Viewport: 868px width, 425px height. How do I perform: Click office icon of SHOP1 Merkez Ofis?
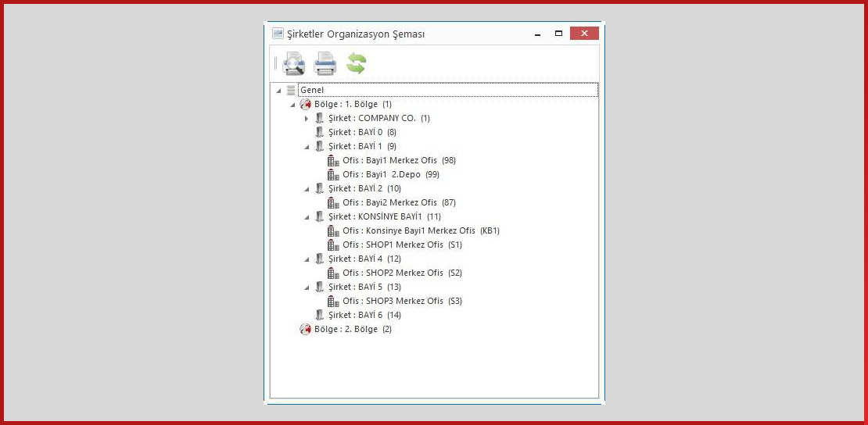tap(333, 245)
